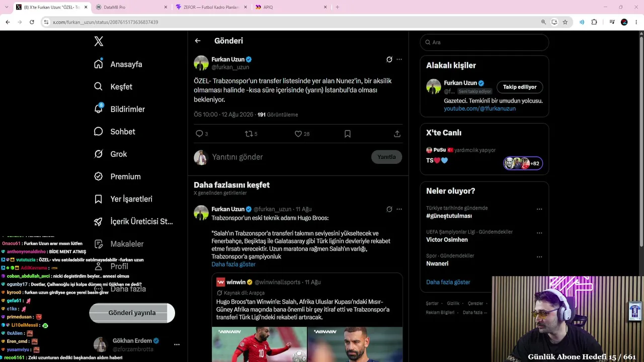Open Grok actions on the Hugo Broos post

(389, 209)
